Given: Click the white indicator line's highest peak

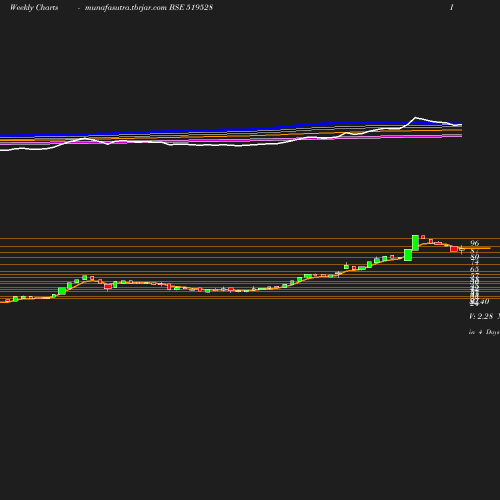Looking at the screenshot, I should click(x=415, y=117).
